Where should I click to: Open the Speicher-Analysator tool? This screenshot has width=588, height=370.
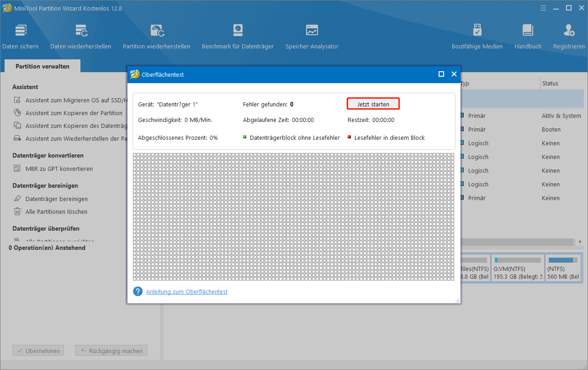click(x=312, y=37)
